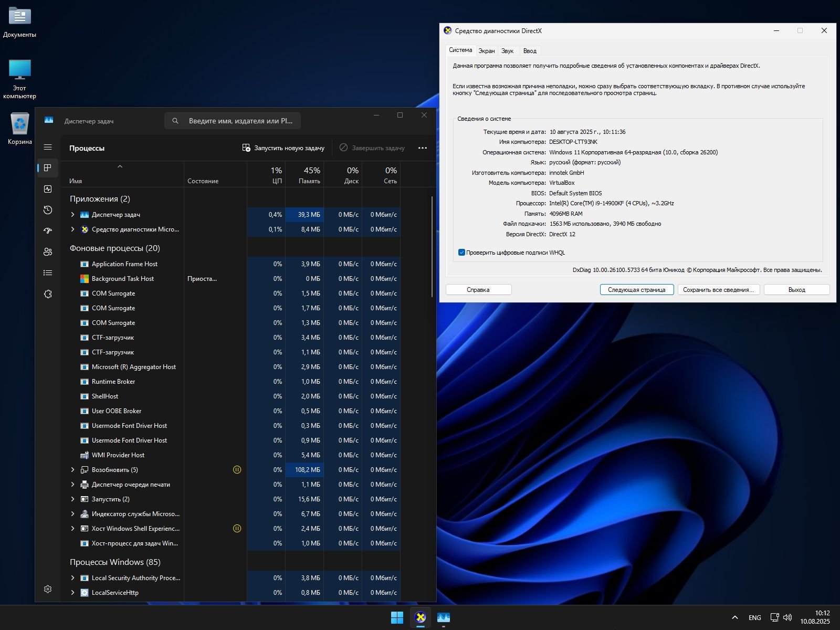The height and width of the screenshot is (630, 840).
Task: Open Startup apps icon in sidebar
Action: point(48,231)
